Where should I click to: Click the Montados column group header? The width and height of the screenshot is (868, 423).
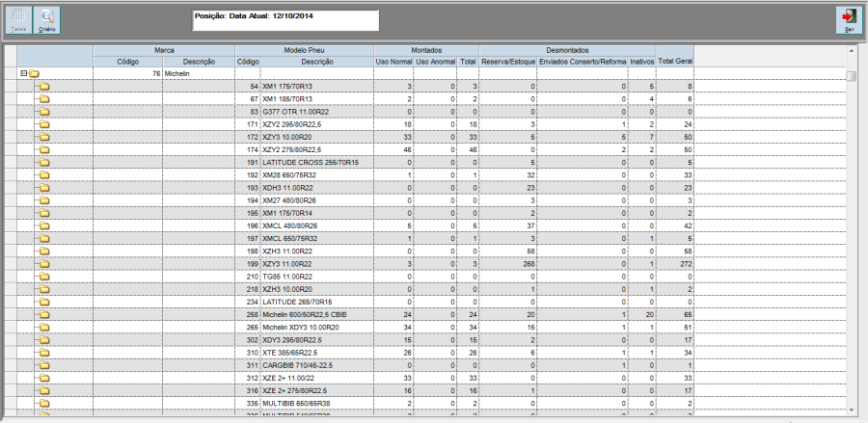pyautogui.click(x=426, y=50)
